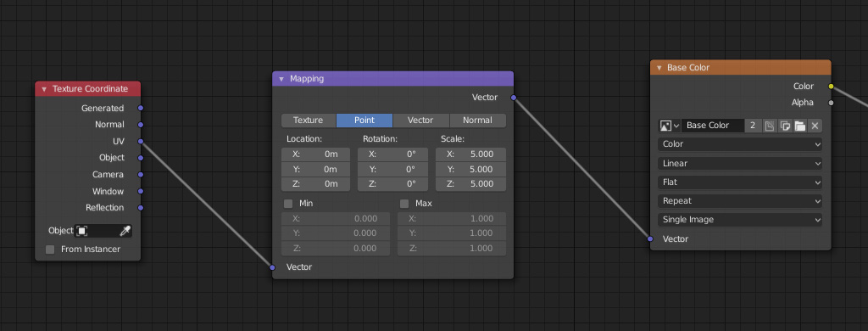Click the Scale Y 5.000 field
Viewport: 868px width, 331px height.
tap(470, 169)
